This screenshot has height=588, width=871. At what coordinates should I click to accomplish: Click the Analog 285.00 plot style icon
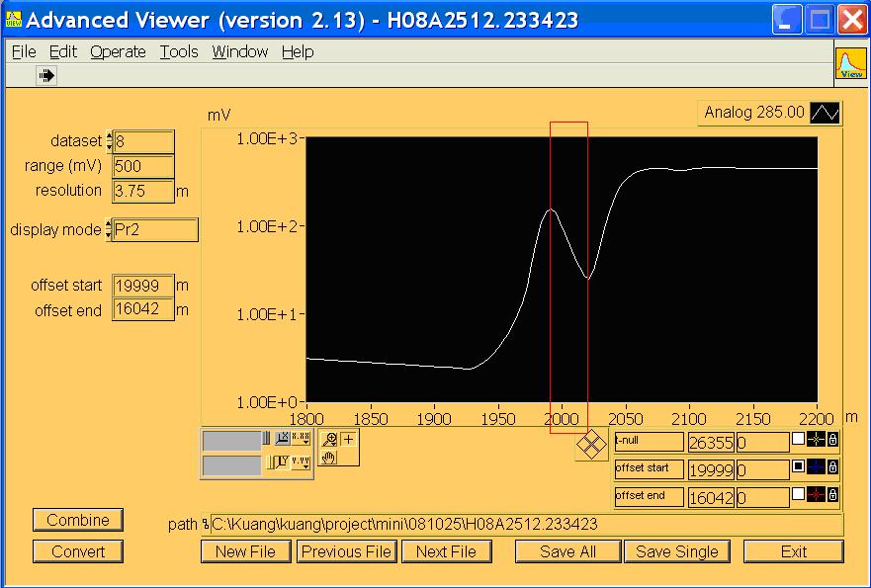(825, 113)
